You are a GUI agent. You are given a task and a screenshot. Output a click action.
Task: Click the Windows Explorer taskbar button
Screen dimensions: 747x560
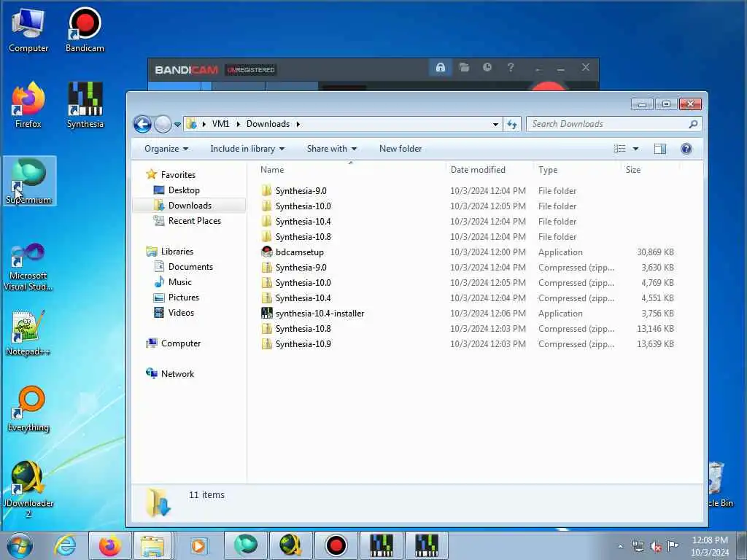point(152,545)
